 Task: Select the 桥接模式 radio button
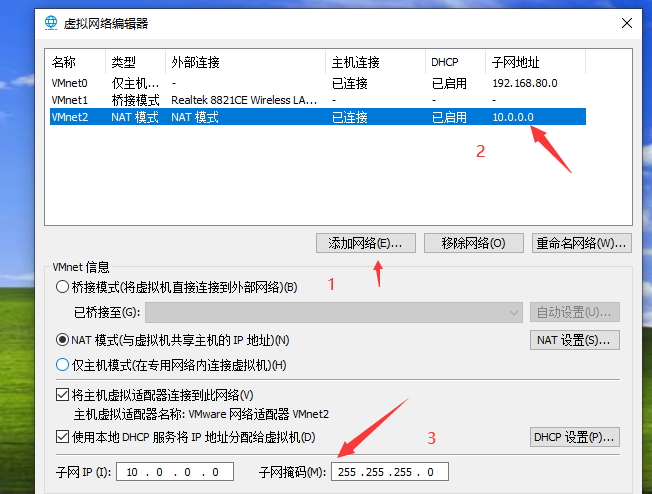tap(62, 287)
